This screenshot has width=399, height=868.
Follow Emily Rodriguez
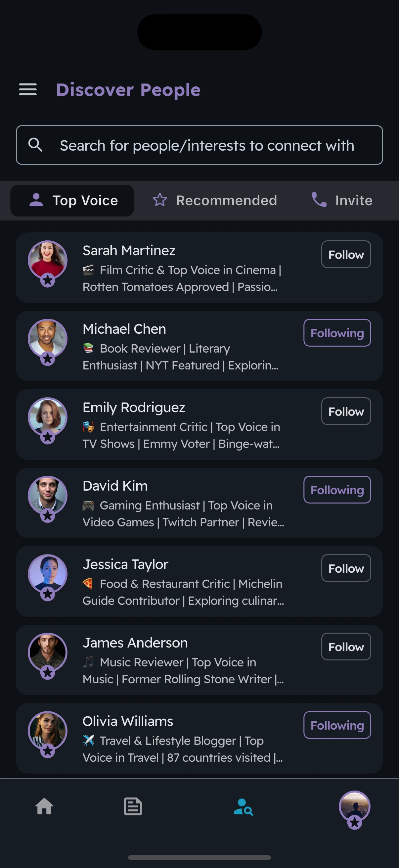[346, 411]
